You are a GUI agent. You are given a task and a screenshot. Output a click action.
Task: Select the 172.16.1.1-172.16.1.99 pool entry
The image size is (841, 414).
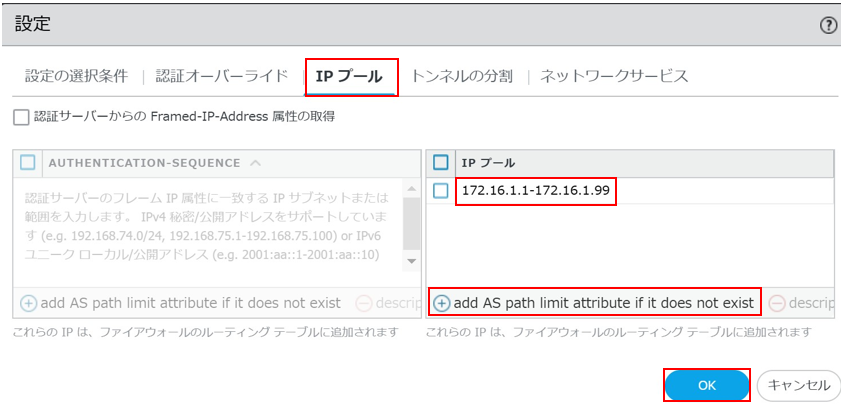point(535,190)
